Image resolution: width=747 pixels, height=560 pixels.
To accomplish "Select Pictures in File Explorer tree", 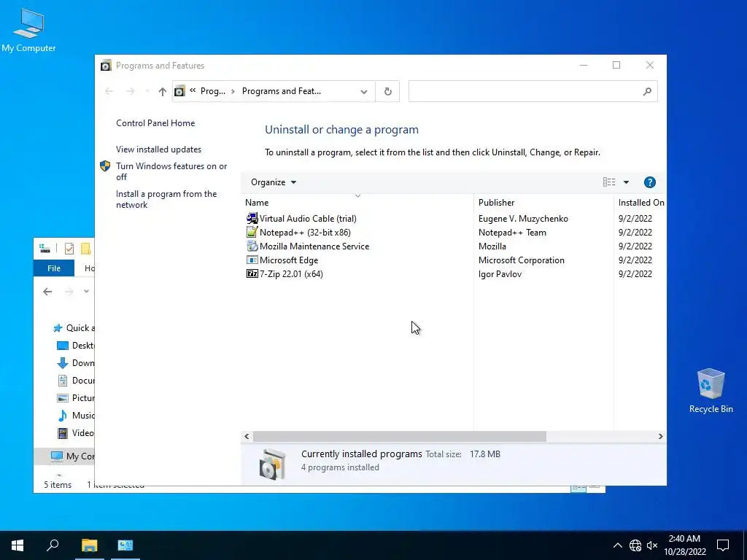I will tap(75, 398).
